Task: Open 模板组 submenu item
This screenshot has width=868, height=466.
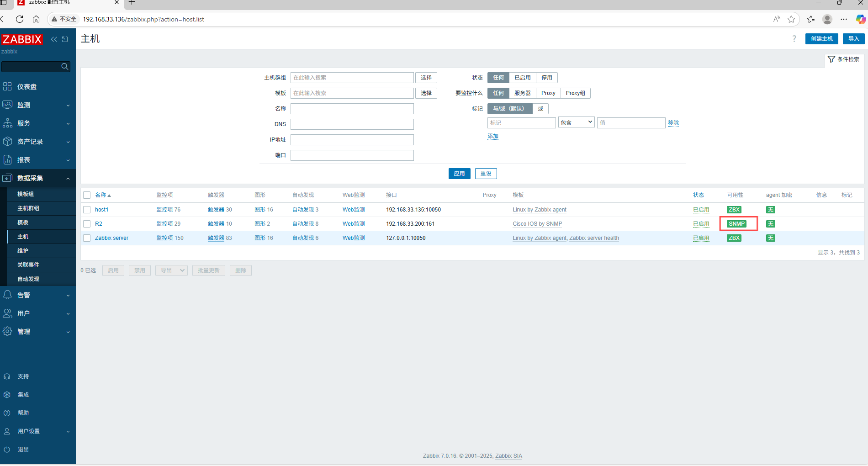Action: (x=26, y=194)
